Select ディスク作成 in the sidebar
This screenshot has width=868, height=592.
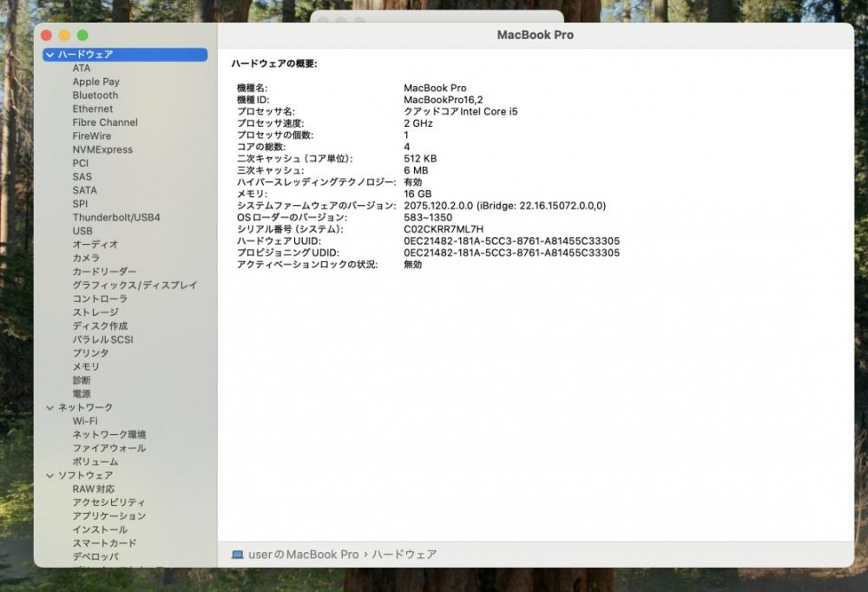(x=100, y=326)
